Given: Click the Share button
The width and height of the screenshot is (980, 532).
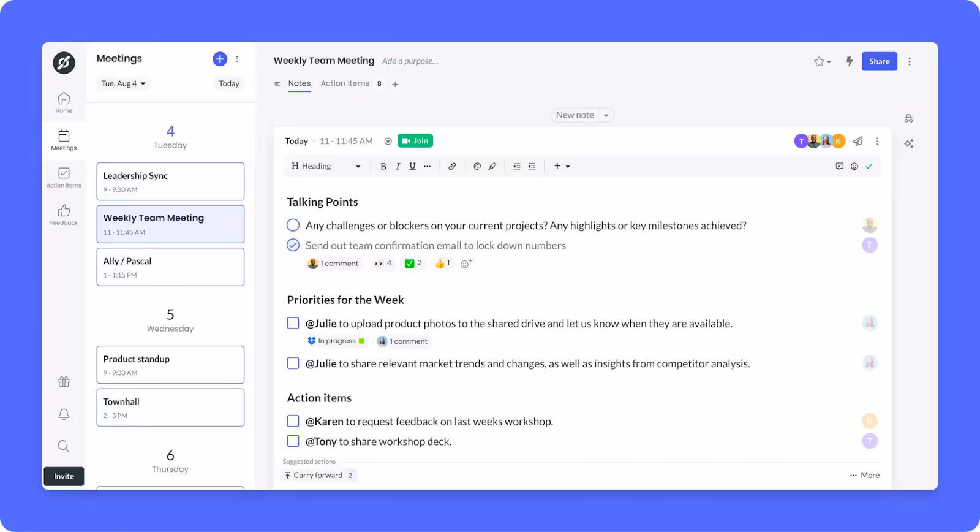Looking at the screenshot, I should click(880, 61).
